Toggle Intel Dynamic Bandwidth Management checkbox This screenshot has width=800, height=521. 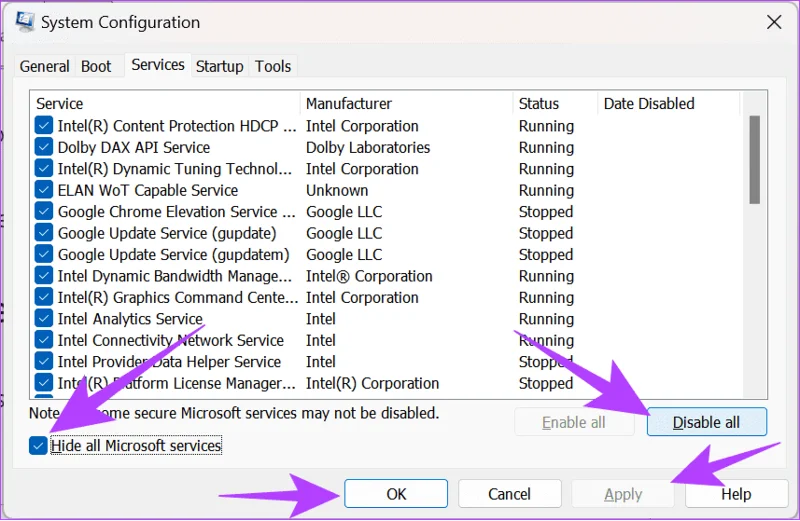click(44, 276)
